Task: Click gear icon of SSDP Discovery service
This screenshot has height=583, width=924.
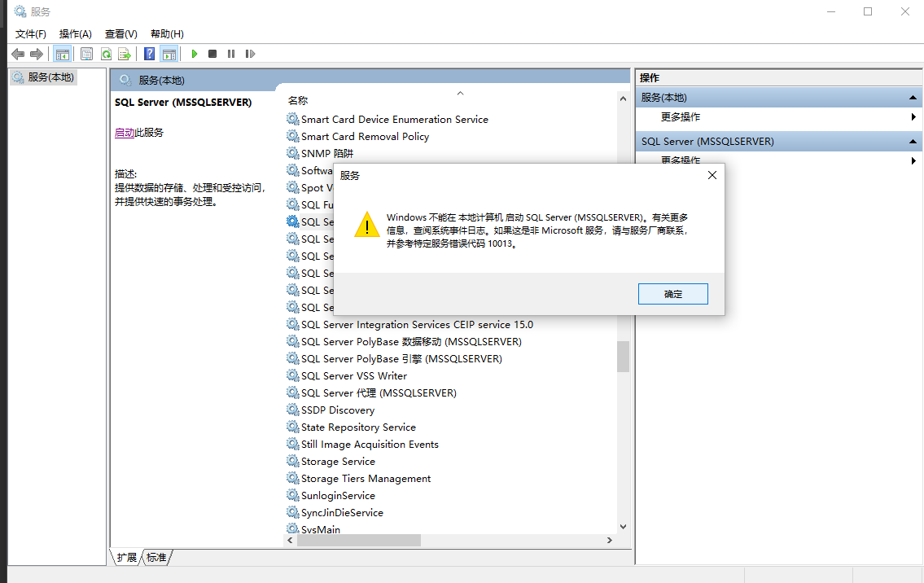Action: point(293,409)
